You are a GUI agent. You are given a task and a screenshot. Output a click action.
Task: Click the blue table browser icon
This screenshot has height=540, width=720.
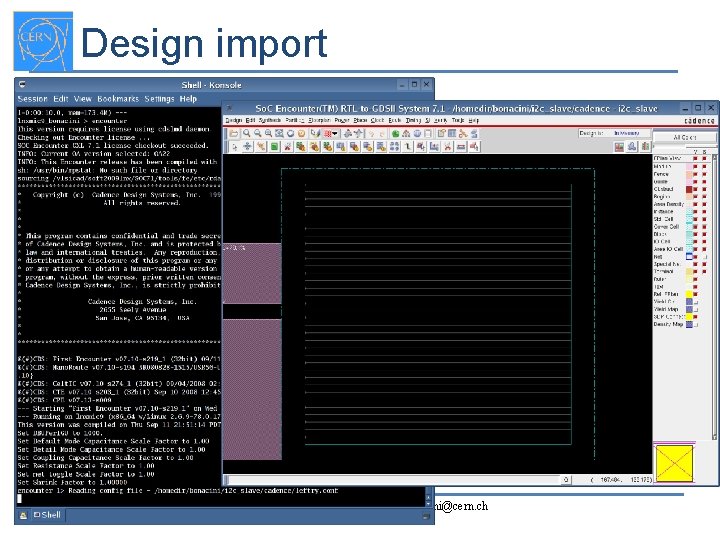pyautogui.click(x=452, y=134)
